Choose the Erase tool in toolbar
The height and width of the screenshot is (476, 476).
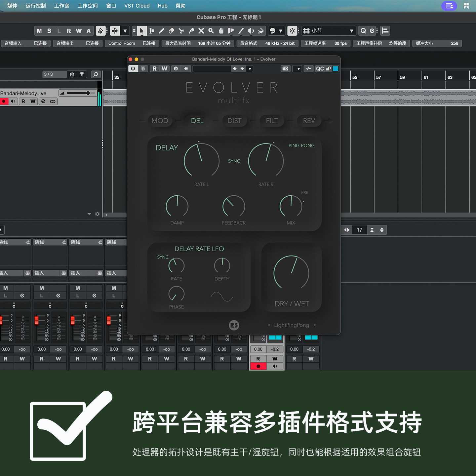172,31
